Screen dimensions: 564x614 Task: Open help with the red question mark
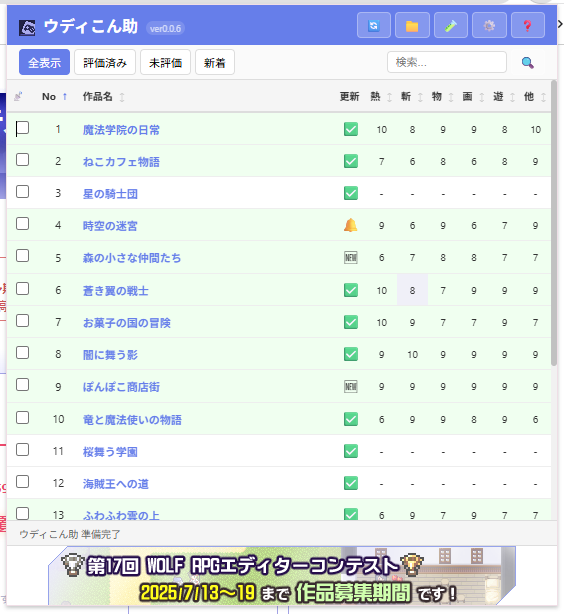point(528,25)
